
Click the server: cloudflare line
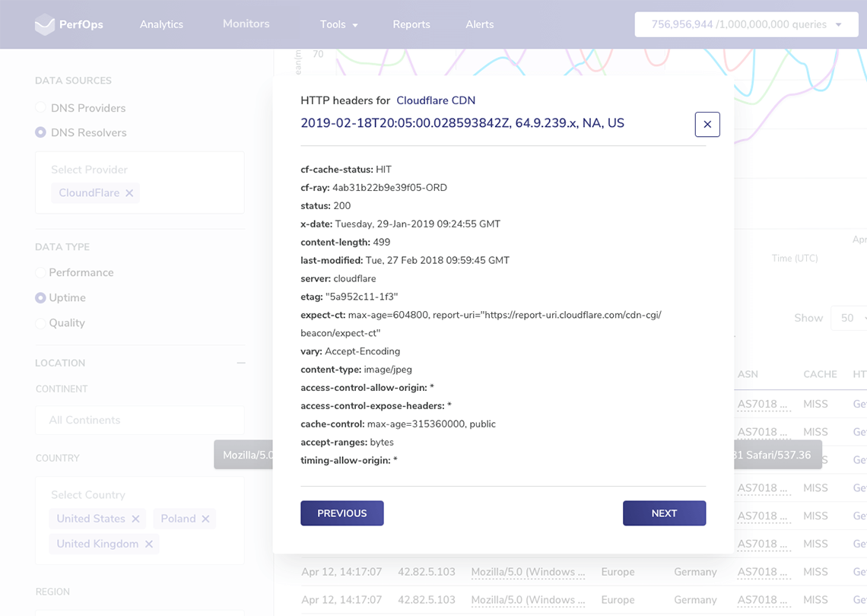click(338, 278)
